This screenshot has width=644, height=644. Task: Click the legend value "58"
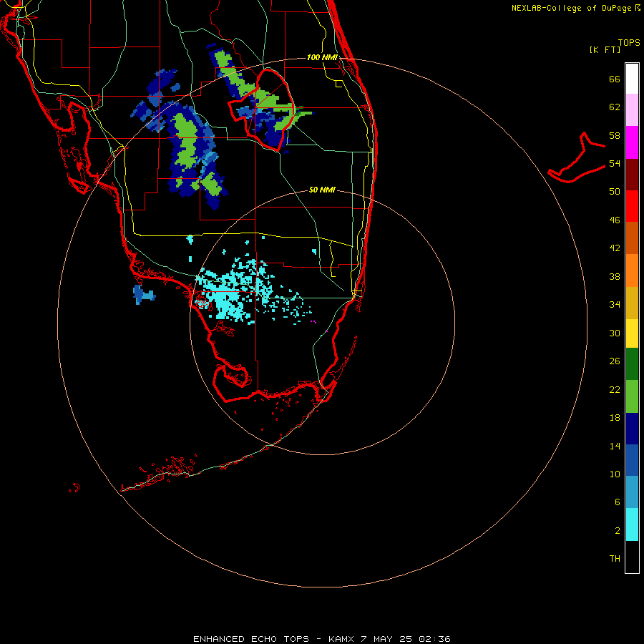(615, 135)
